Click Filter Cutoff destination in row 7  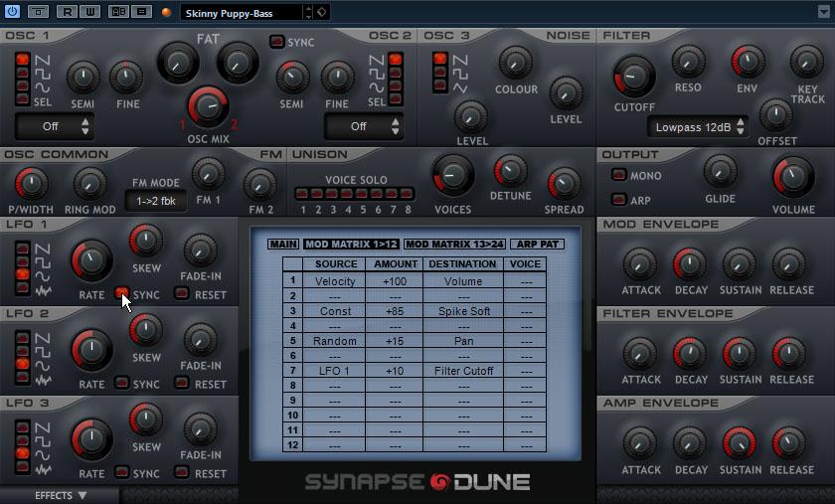click(x=463, y=371)
